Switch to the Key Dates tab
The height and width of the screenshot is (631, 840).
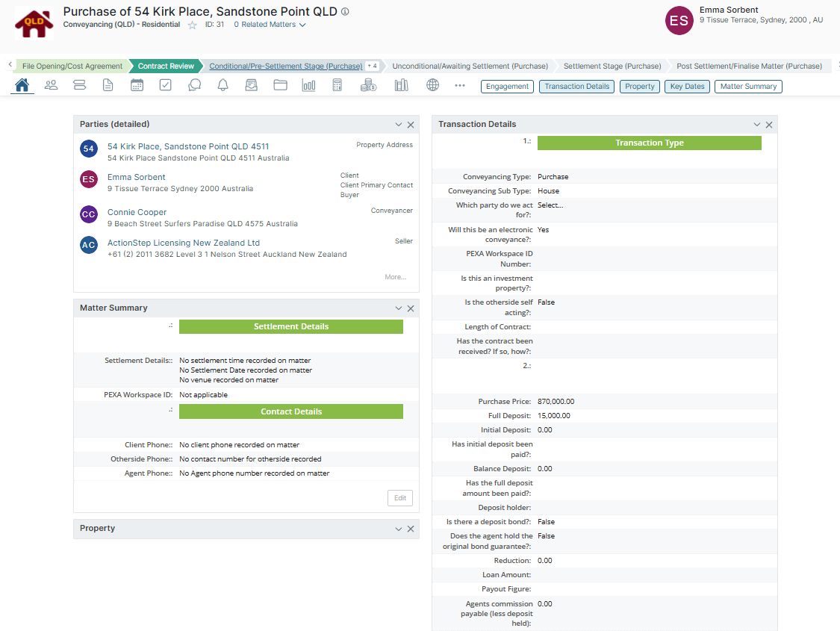(687, 87)
